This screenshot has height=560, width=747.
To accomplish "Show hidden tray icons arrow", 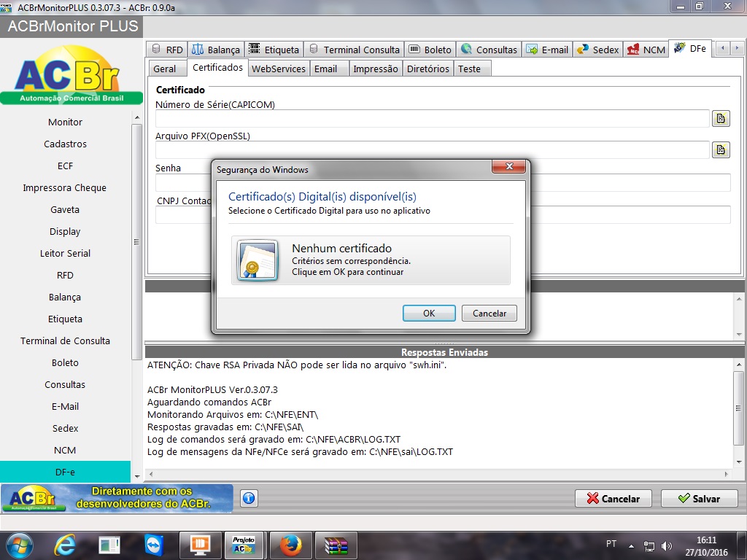I will click(631, 545).
